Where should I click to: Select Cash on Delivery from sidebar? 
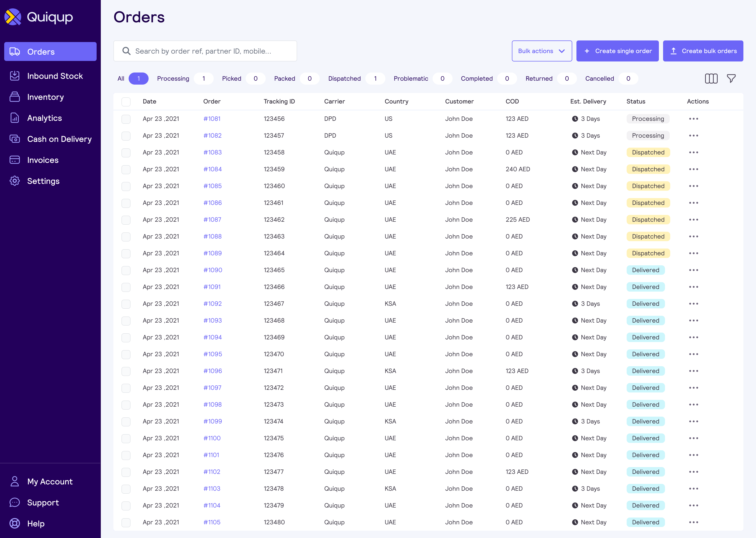59,139
